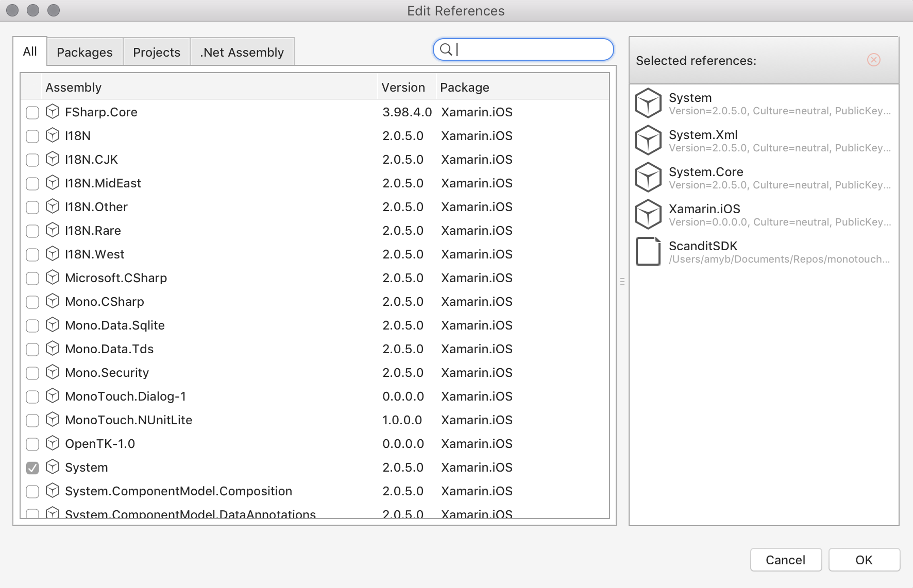Click the ScanditSDK file icon
913x588 pixels.
click(648, 251)
